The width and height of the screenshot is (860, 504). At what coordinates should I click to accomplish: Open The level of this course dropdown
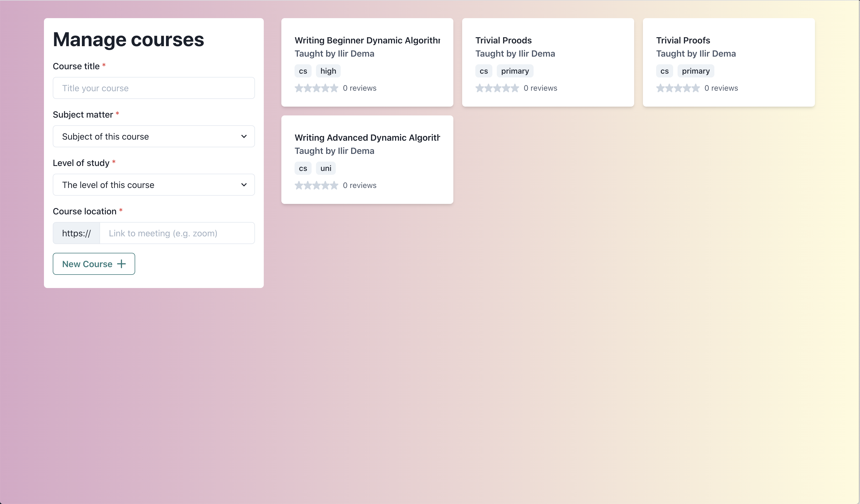tap(154, 185)
